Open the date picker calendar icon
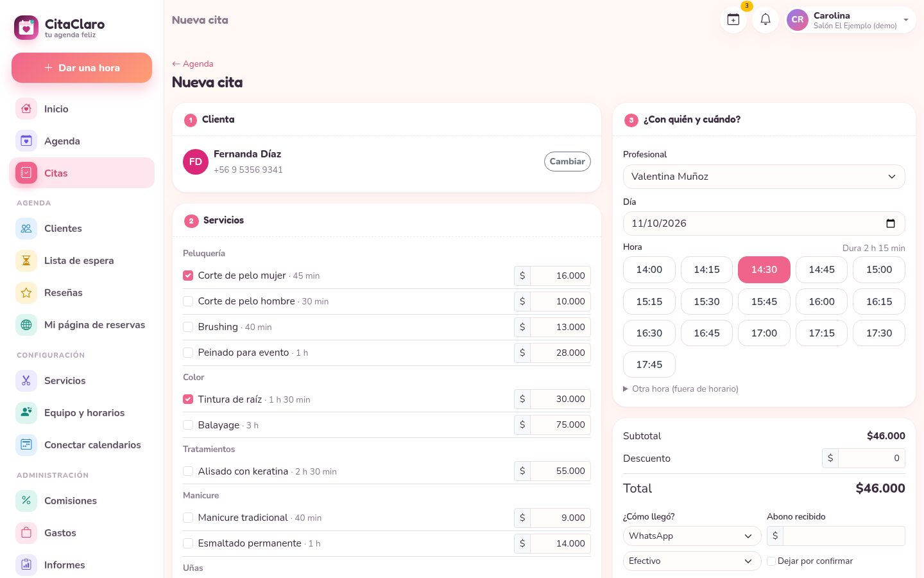 point(891,223)
